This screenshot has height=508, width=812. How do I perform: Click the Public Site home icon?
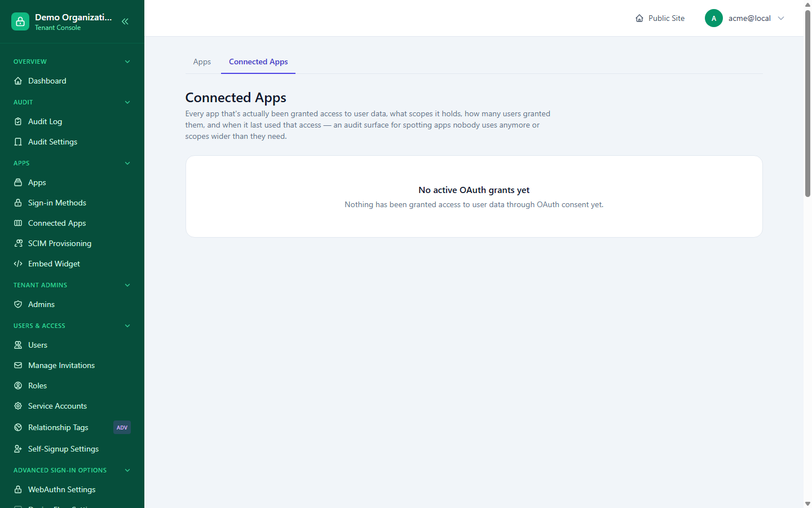[639, 18]
